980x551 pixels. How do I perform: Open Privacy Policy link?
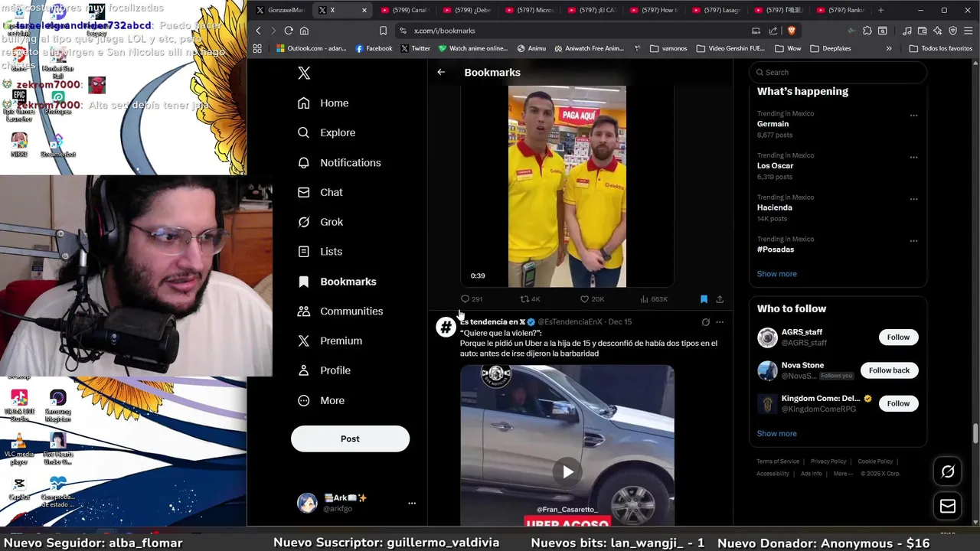[x=828, y=461]
